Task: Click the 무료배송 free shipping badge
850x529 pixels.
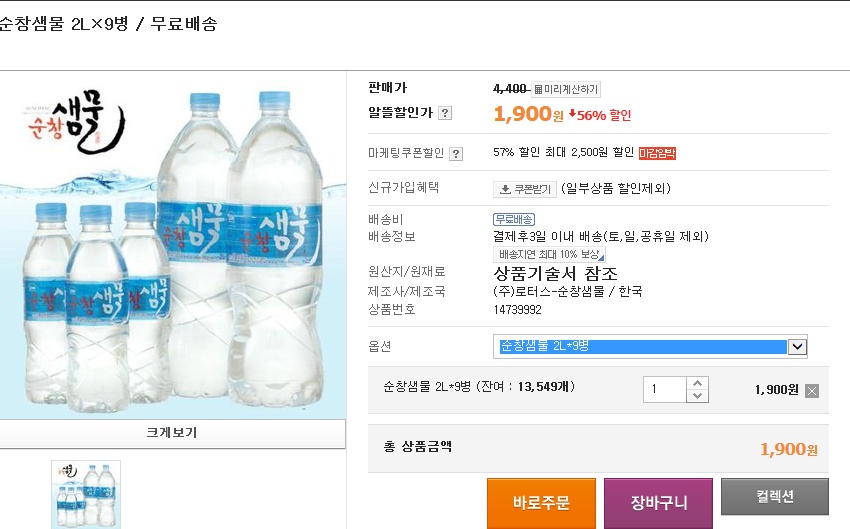Action: tap(514, 219)
